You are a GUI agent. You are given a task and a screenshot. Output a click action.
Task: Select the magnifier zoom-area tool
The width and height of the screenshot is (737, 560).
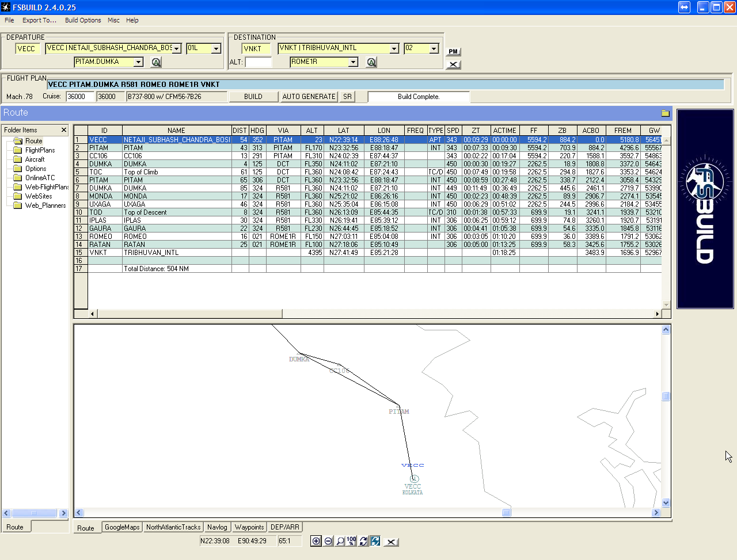(340, 541)
